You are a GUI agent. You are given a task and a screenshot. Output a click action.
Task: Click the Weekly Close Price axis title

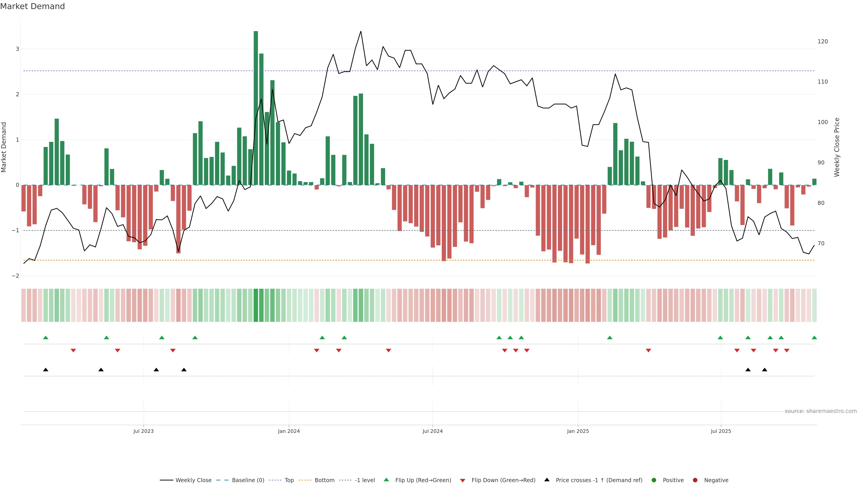837,147
